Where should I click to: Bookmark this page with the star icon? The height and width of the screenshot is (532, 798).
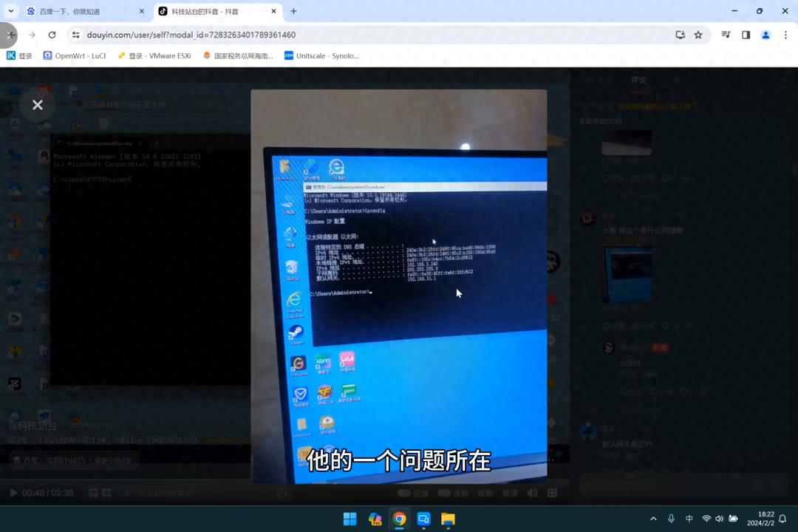point(698,35)
